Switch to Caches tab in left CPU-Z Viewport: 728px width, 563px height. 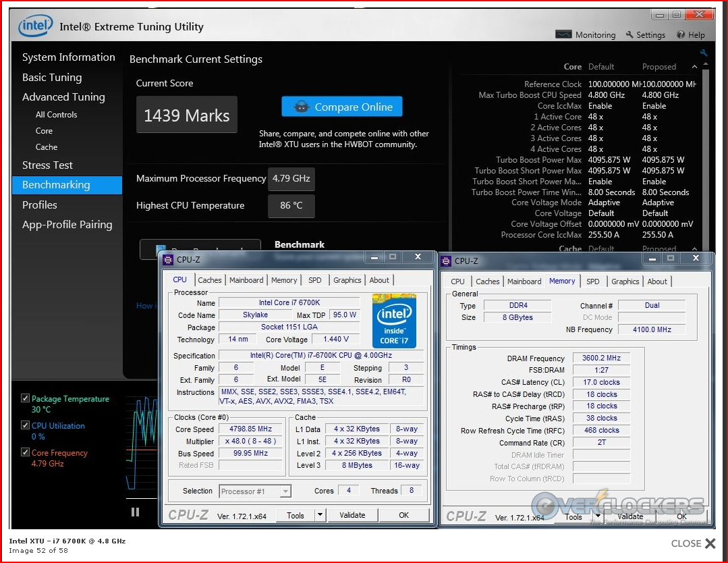pos(209,280)
